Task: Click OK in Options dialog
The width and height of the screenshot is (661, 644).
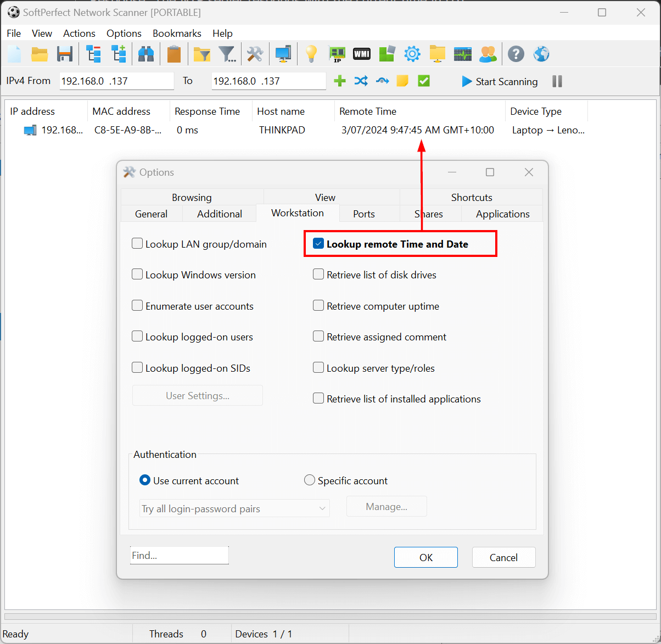Action: [426, 557]
